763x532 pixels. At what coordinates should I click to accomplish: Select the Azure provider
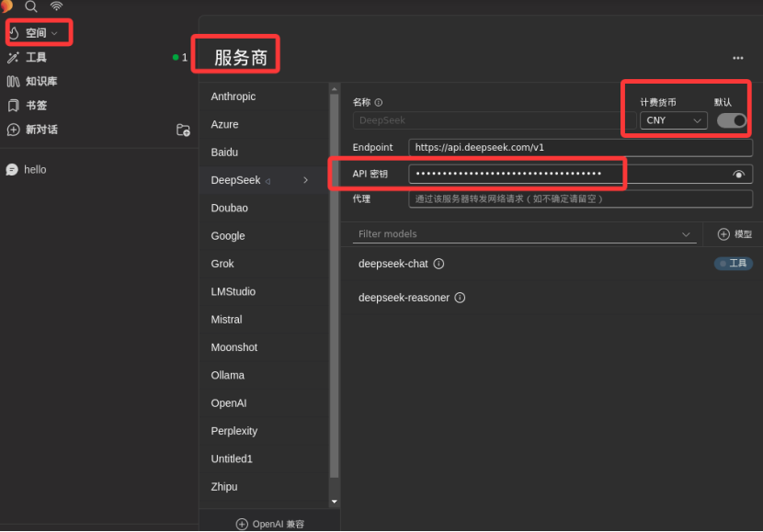(264, 124)
